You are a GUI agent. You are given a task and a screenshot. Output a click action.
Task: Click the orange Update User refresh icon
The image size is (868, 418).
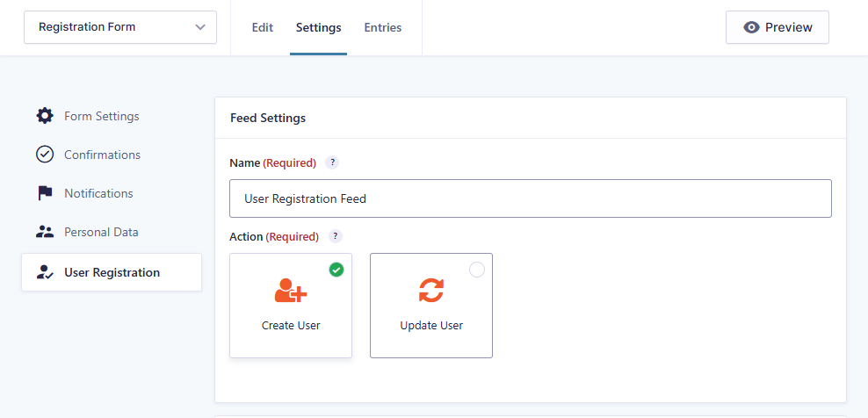pyautogui.click(x=431, y=290)
